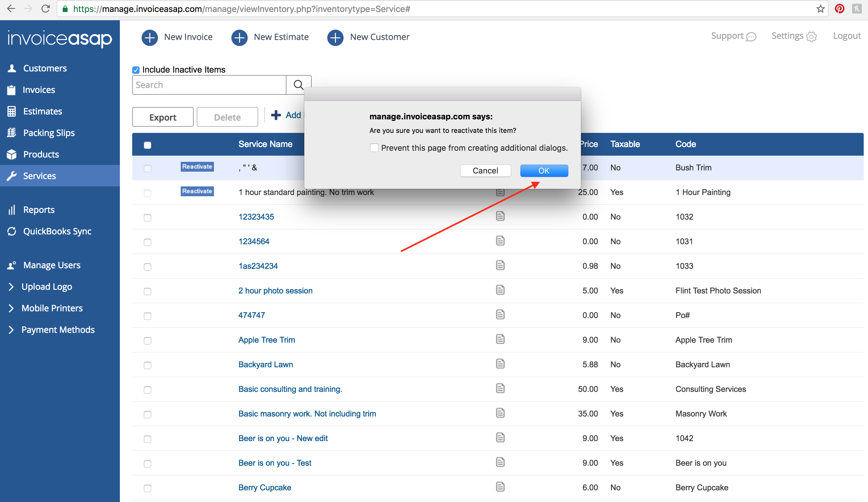This screenshot has width=868, height=502.
Task: Open document icon for Backyard Lawn
Action: point(500,364)
